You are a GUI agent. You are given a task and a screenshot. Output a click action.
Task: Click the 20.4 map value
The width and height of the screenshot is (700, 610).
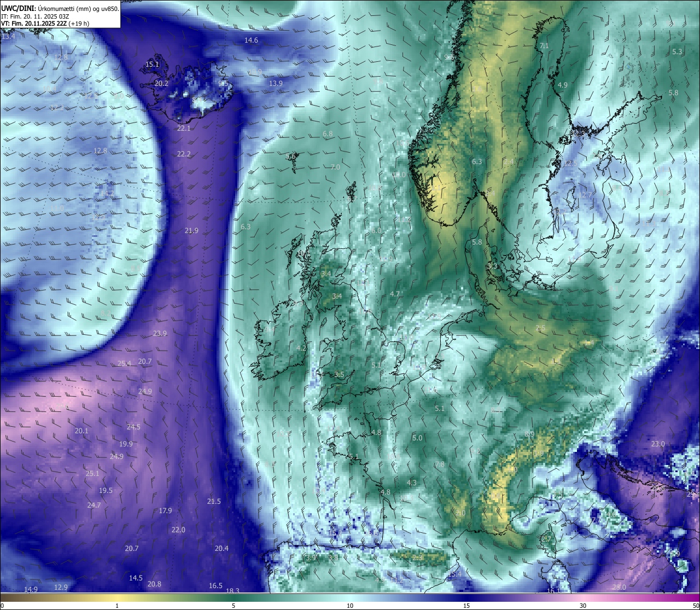(x=221, y=549)
